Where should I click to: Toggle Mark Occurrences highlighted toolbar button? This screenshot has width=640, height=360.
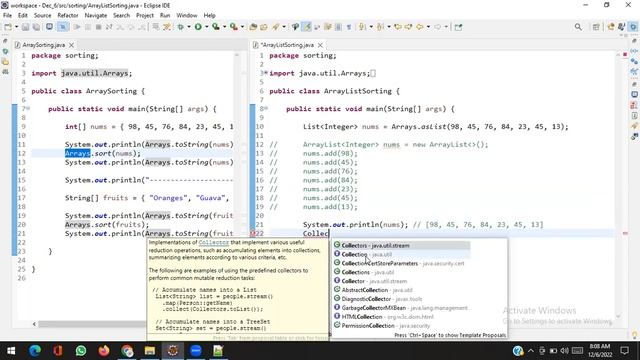coord(307,27)
